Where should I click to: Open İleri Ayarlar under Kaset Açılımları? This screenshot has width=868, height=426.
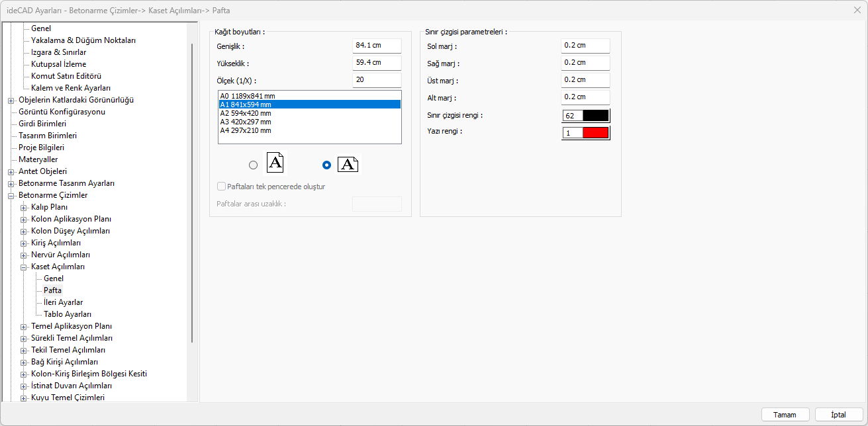63,302
